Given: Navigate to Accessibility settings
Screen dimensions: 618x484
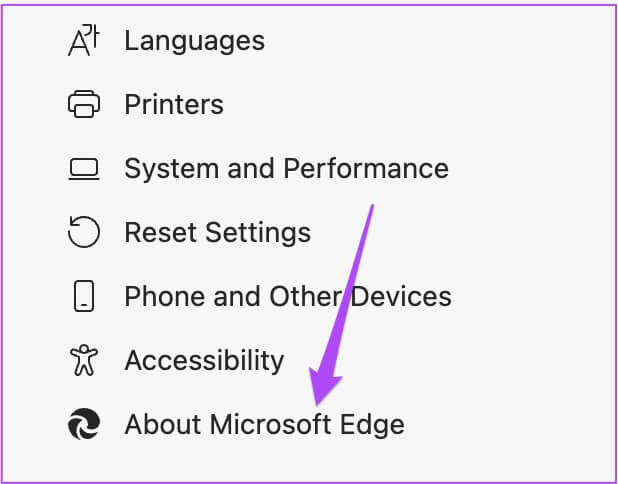Looking at the screenshot, I should [204, 360].
